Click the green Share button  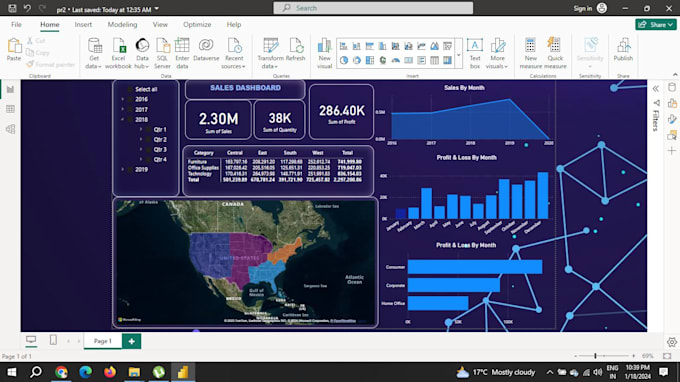(656, 25)
